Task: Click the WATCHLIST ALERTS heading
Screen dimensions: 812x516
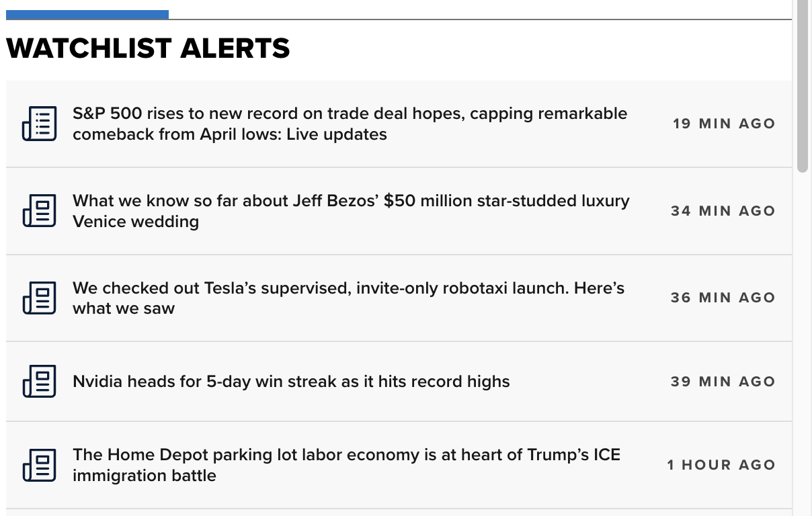Action: 148,48
